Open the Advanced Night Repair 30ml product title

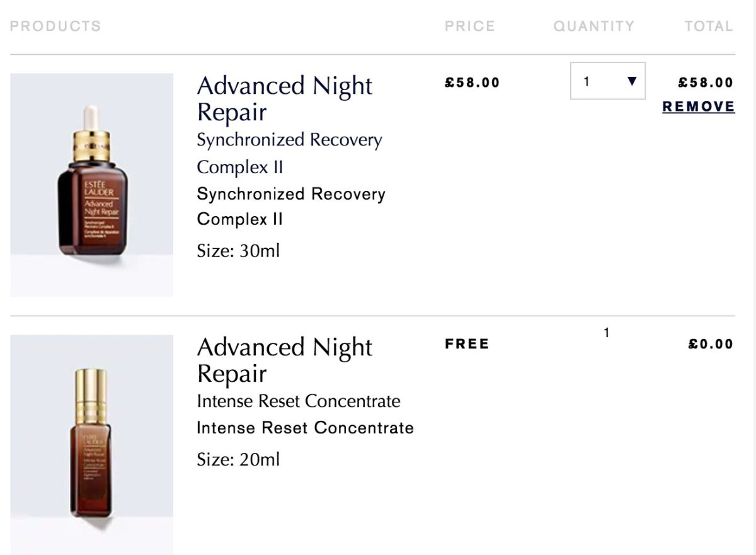pos(284,99)
